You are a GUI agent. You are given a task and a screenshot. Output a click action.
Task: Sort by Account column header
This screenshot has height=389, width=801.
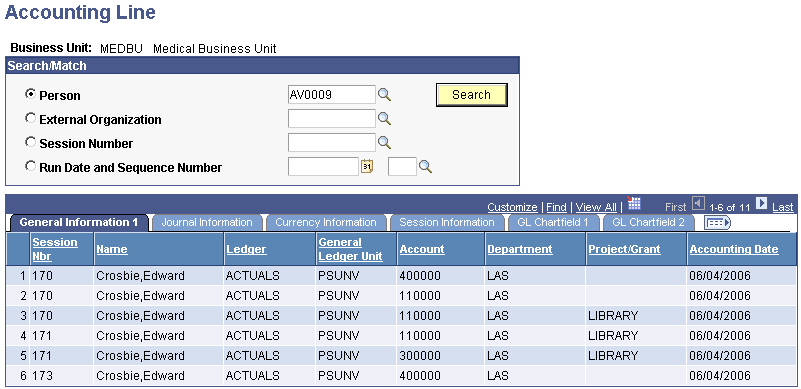[422, 249]
